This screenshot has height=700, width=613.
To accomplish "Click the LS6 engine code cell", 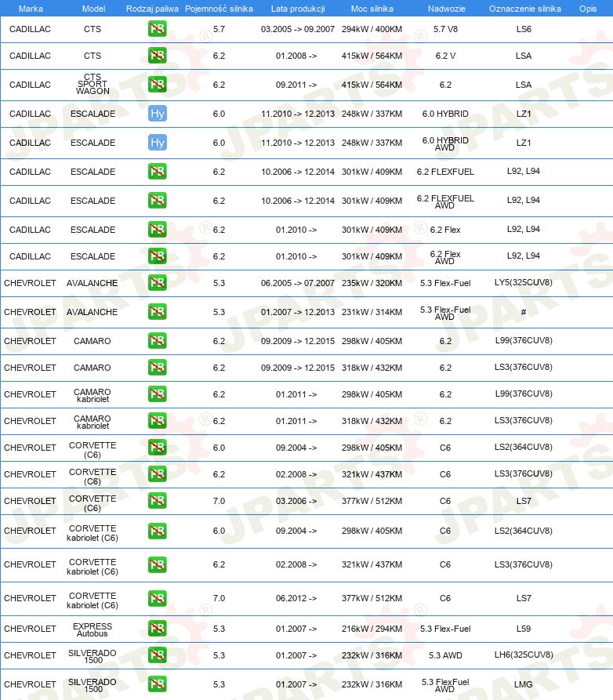I will (x=524, y=29).
